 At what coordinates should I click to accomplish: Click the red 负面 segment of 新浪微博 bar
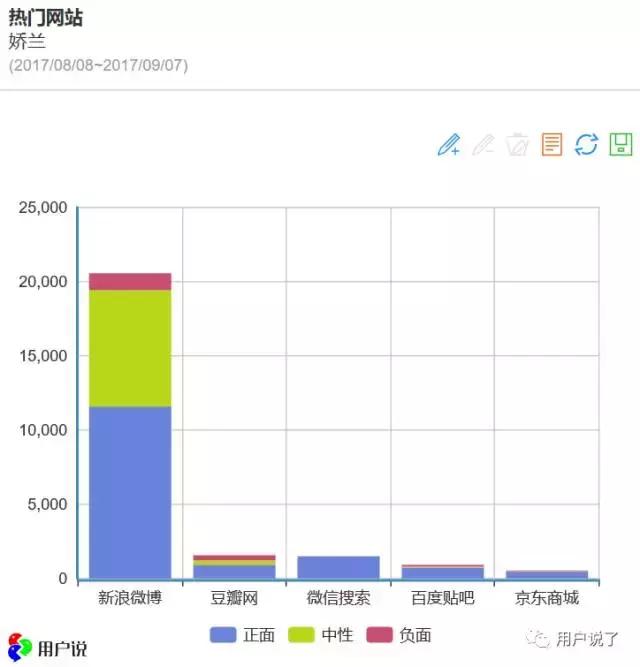[x=130, y=282]
